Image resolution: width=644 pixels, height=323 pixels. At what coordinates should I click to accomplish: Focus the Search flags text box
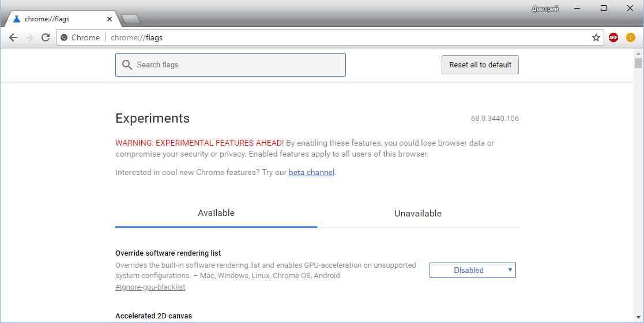(236, 65)
